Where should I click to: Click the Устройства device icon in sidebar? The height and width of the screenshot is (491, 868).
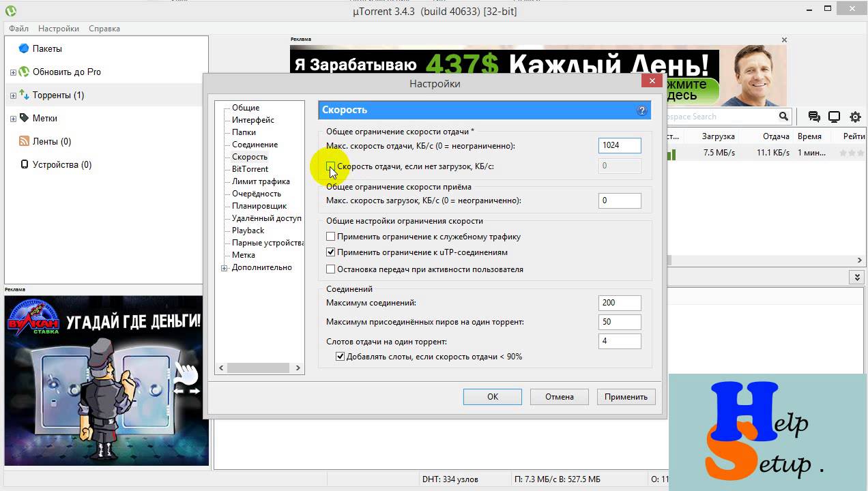click(25, 164)
